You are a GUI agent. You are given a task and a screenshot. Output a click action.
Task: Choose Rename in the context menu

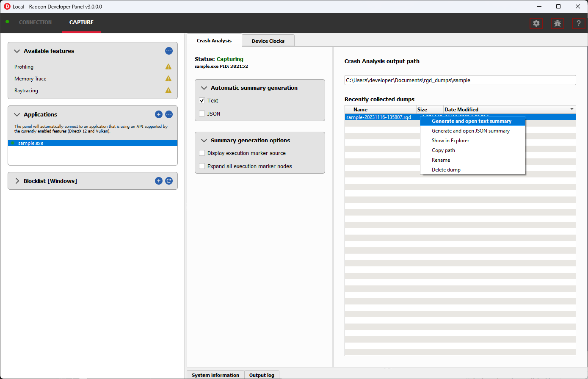coord(472,160)
